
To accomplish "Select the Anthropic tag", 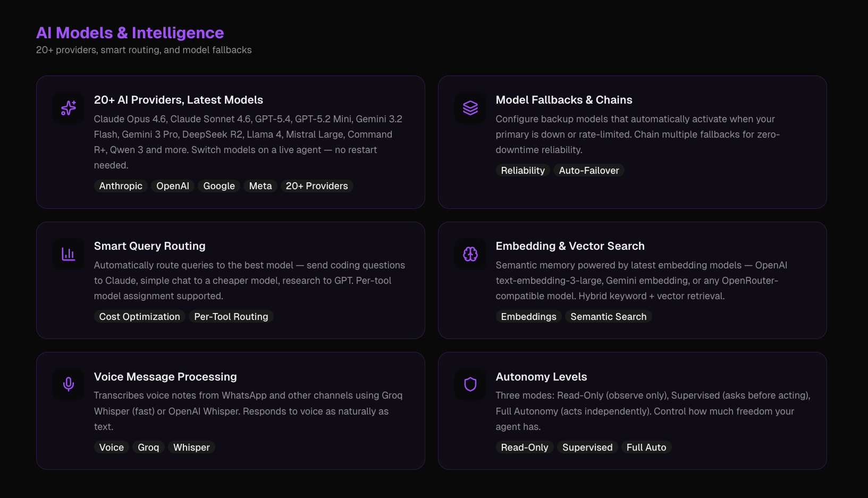I will click(x=121, y=186).
